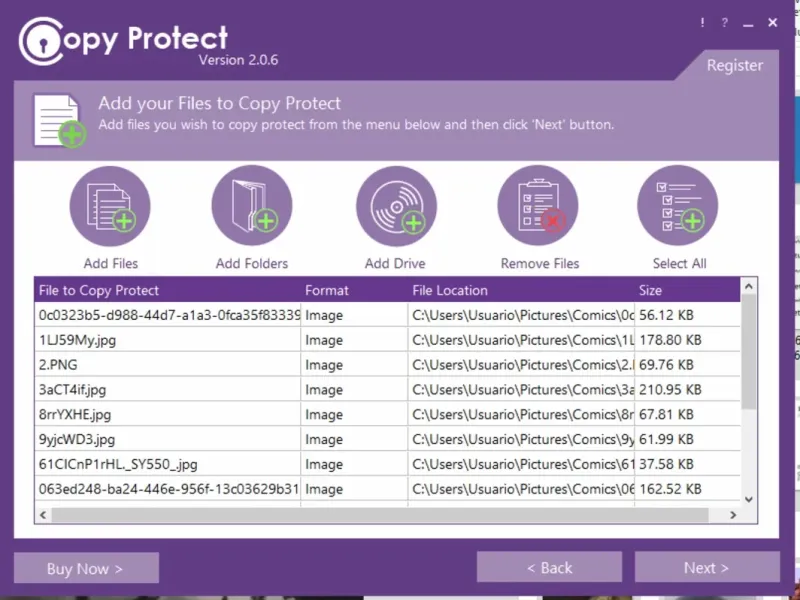The width and height of the screenshot is (800, 600).
Task: Open the Register tab
Action: coord(735,65)
